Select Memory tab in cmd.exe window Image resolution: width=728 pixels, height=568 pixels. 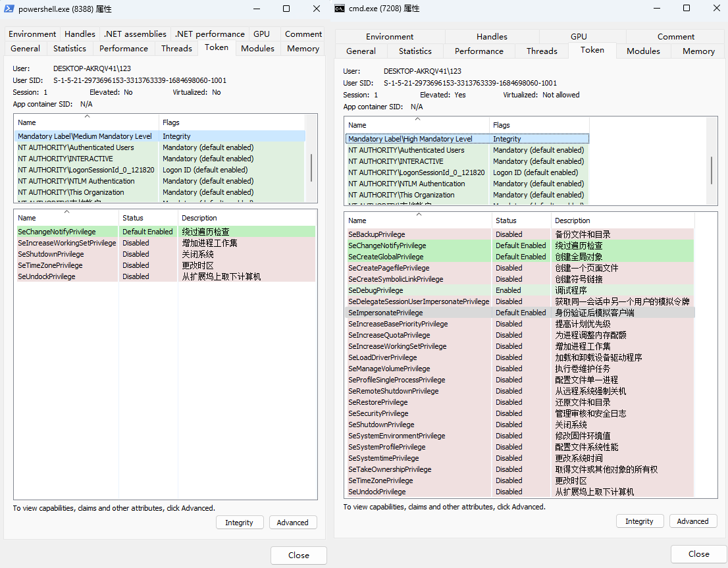click(x=698, y=51)
